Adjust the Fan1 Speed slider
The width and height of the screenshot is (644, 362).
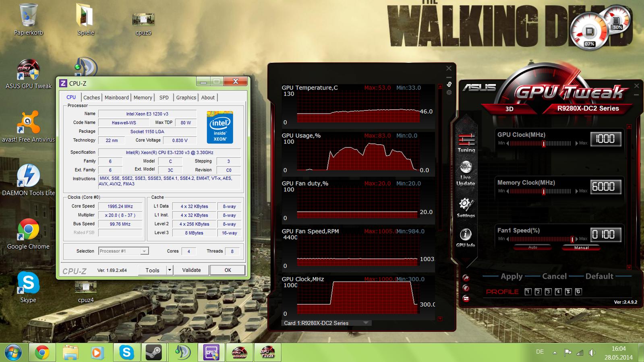(x=572, y=239)
